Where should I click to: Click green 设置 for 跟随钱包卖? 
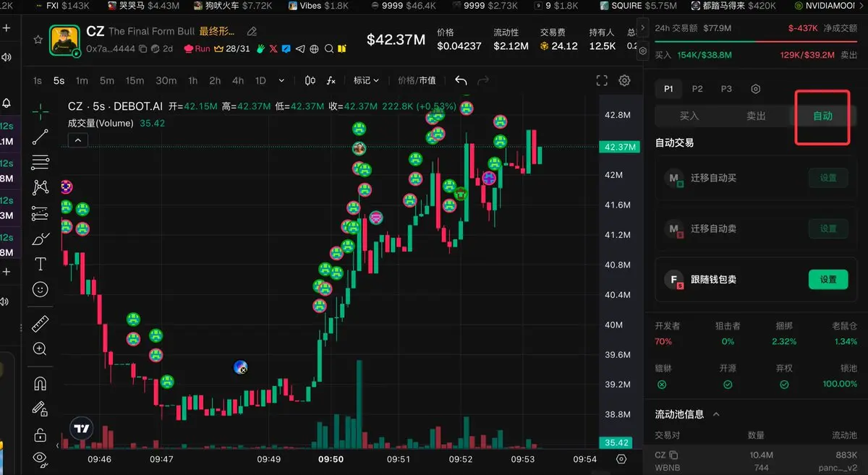(x=827, y=279)
